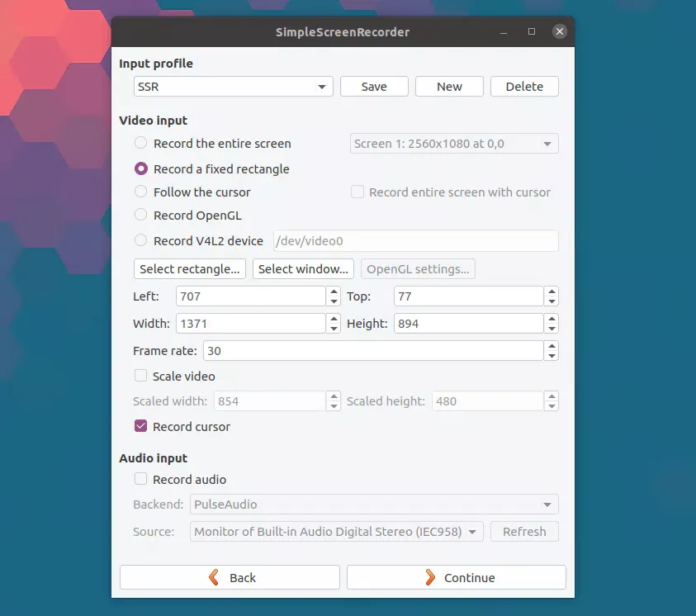Minimize the SimpleScreenRecorder window
The width and height of the screenshot is (696, 616).
[x=504, y=32]
